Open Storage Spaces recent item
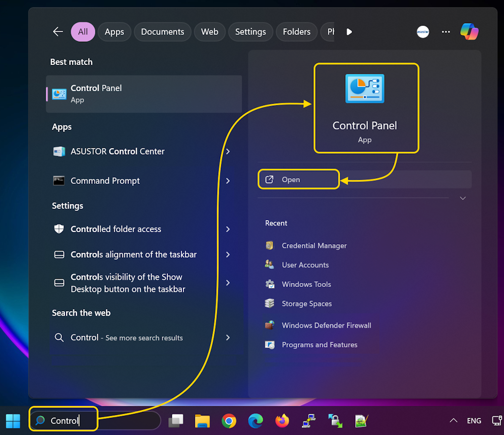 click(306, 304)
